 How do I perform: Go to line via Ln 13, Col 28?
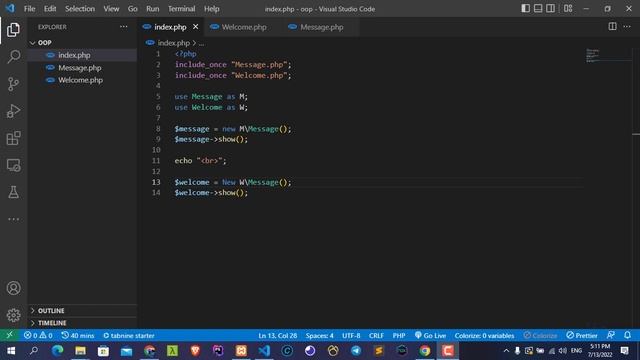[278, 336]
